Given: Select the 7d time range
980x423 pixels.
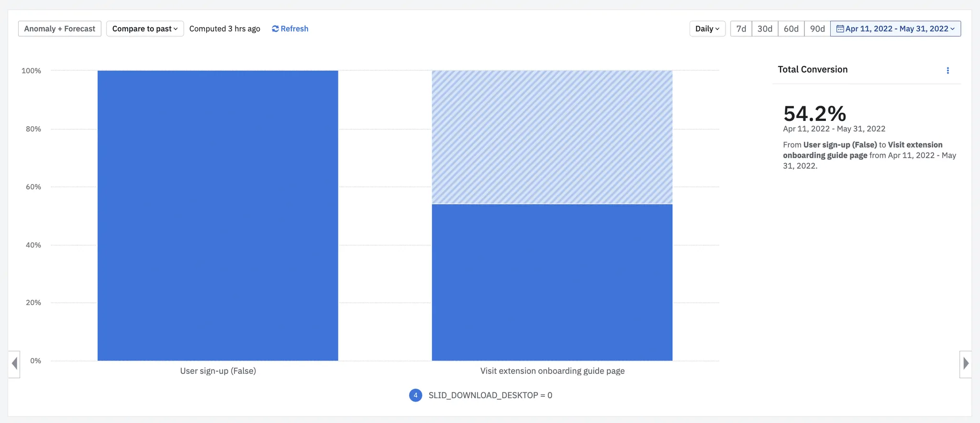Looking at the screenshot, I should tap(741, 29).
